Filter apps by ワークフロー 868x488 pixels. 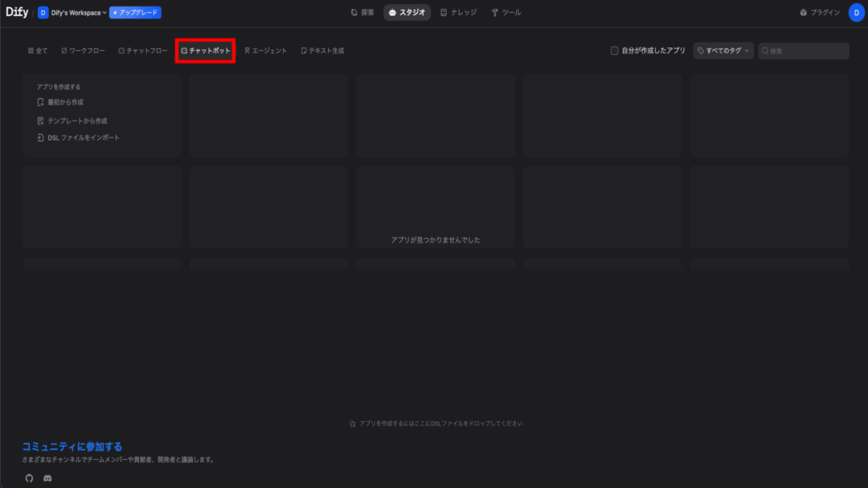[x=83, y=51]
